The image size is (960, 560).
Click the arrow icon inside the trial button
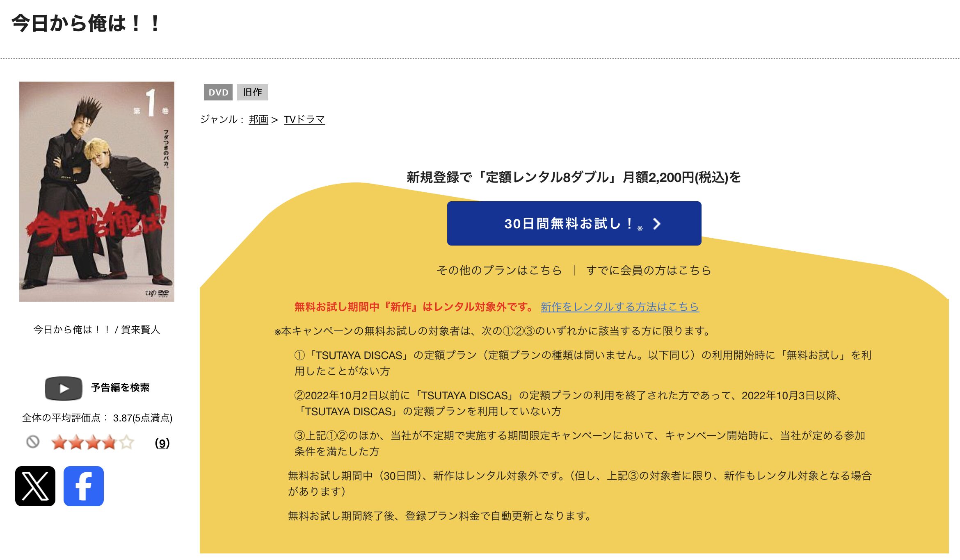point(658,224)
